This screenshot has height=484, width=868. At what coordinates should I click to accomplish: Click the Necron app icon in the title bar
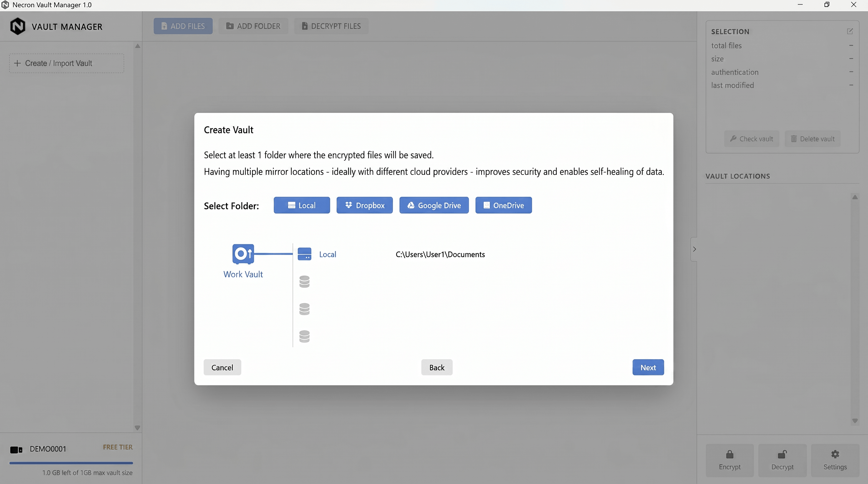[5, 5]
